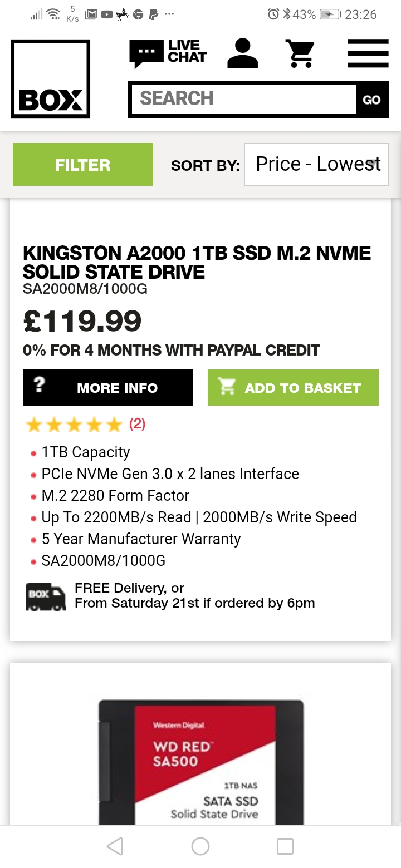The width and height of the screenshot is (401, 868).
Task: Tap the WD Red SA500 product image
Action: (x=201, y=762)
